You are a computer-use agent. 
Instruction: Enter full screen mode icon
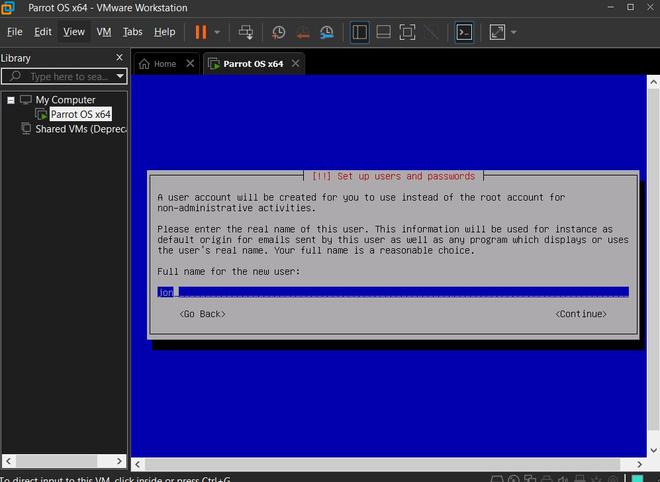pyautogui.click(x=407, y=32)
